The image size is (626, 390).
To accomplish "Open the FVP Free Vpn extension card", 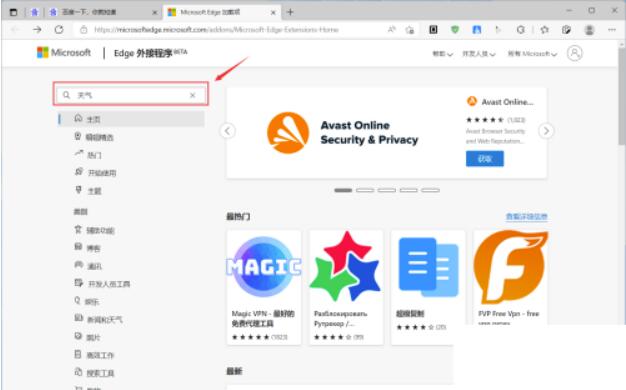I will click(x=511, y=277).
